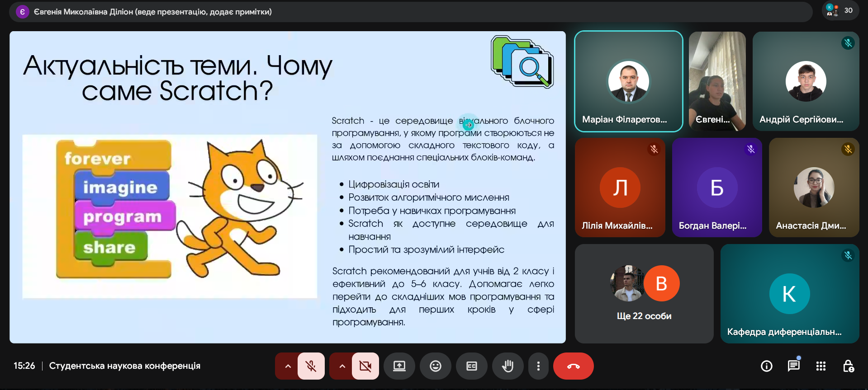
Task: Click bullet Потреба у навичках програмування
Action: coord(432,211)
